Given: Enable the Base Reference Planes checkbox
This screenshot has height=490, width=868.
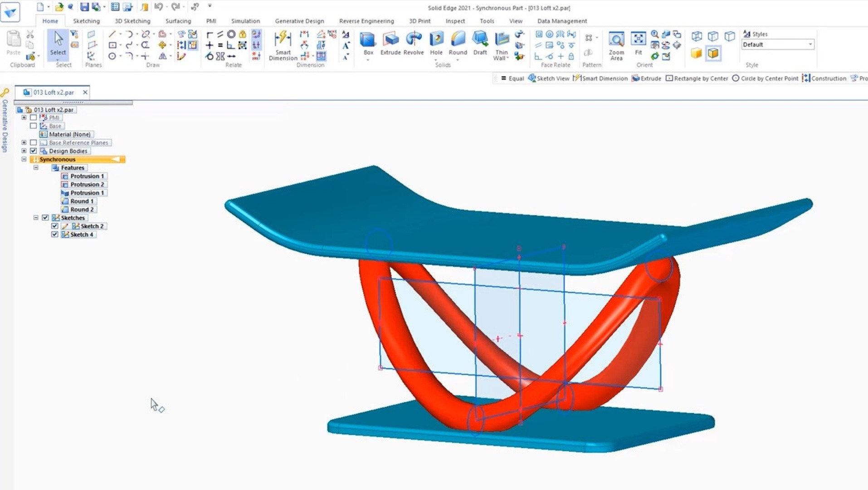Looking at the screenshot, I should (34, 142).
